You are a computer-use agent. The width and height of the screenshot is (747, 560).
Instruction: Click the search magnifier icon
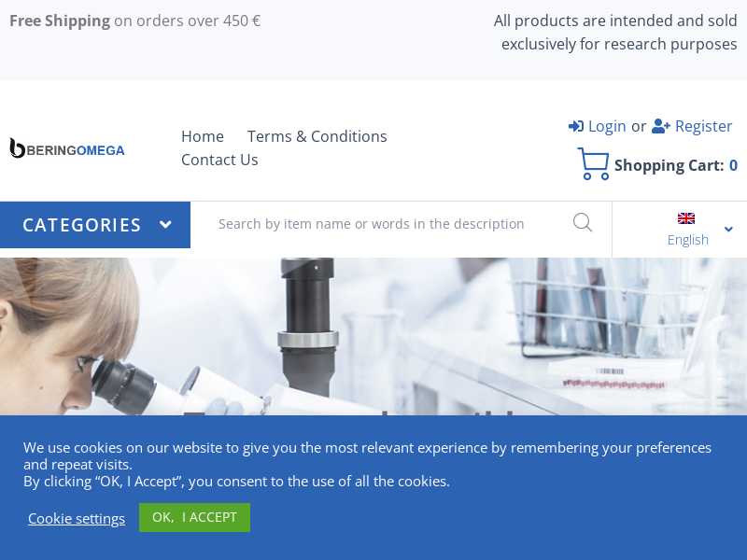click(x=582, y=223)
